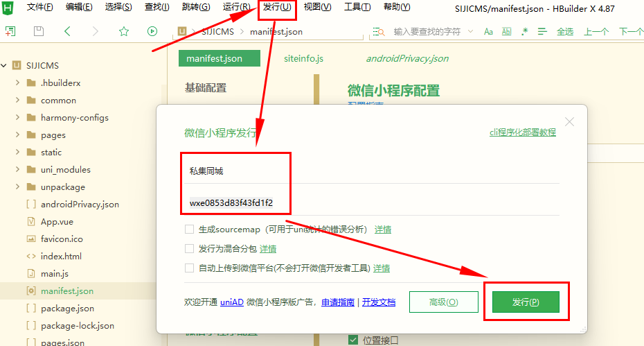Open the 文件(F) menu

pos(39,7)
